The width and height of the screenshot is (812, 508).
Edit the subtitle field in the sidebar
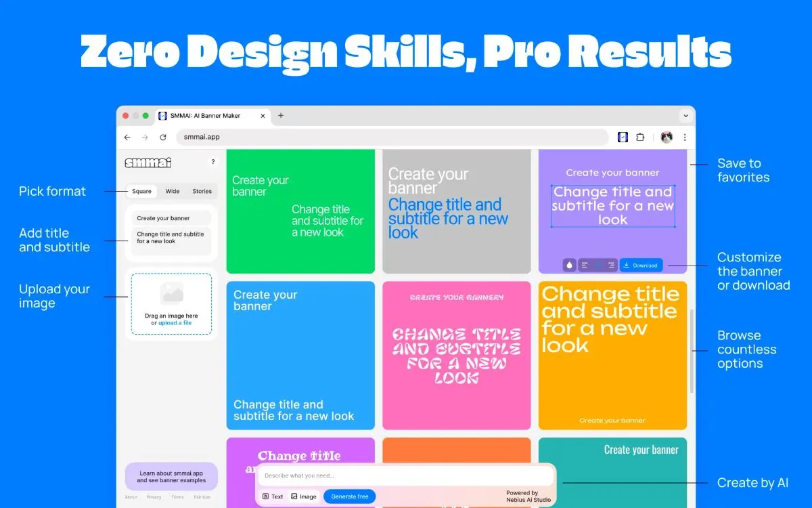pyautogui.click(x=171, y=241)
